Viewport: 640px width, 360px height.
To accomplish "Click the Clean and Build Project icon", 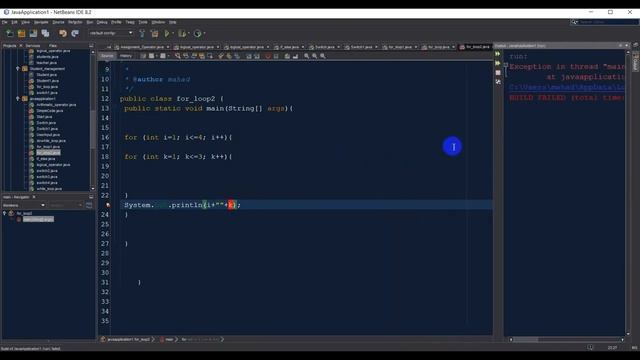I will (154, 33).
